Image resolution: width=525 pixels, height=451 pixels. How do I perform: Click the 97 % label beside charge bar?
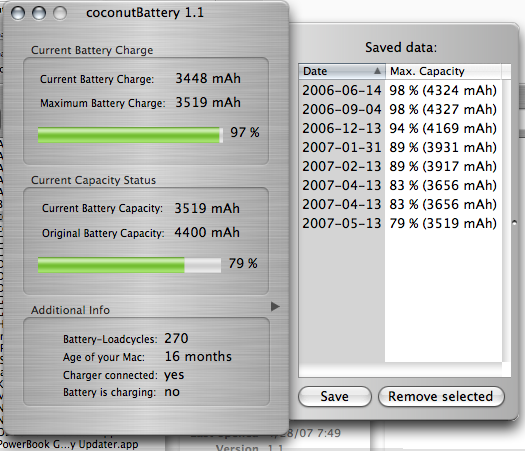(245, 132)
